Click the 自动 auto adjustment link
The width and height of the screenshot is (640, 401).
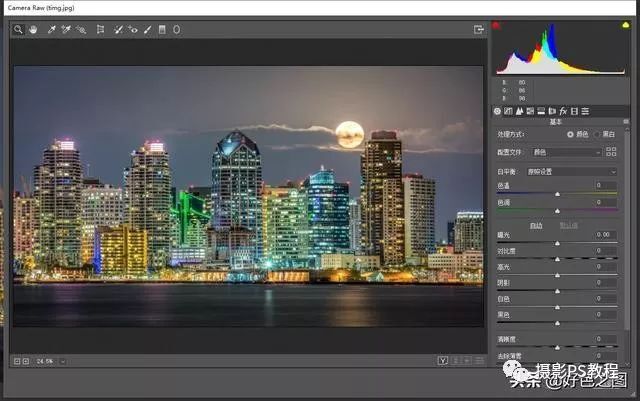point(537,225)
